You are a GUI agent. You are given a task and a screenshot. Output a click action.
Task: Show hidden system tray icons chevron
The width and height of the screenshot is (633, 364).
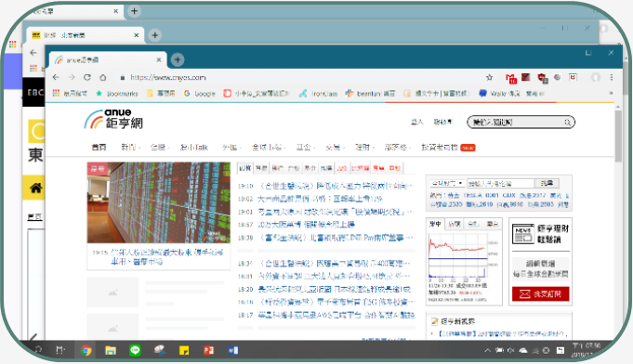click(x=488, y=350)
